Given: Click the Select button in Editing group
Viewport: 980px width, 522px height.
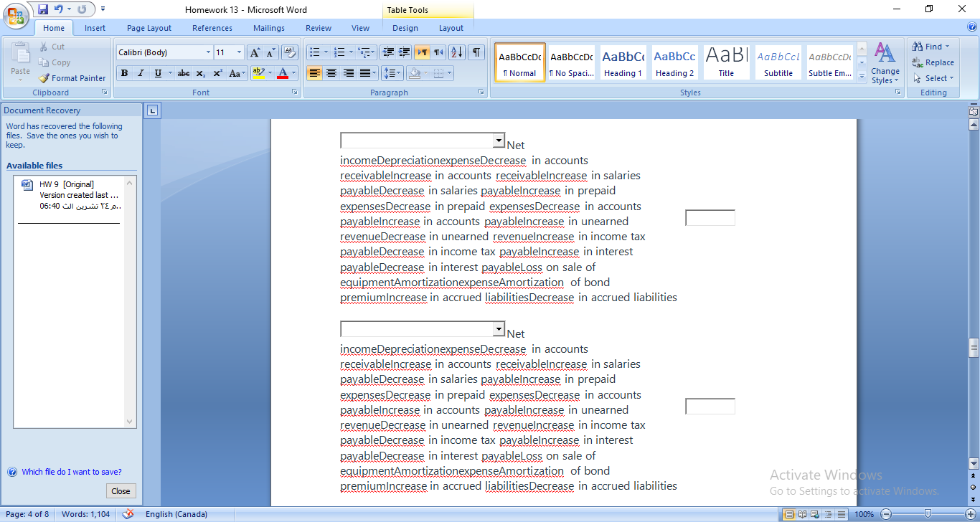Looking at the screenshot, I should (933, 78).
